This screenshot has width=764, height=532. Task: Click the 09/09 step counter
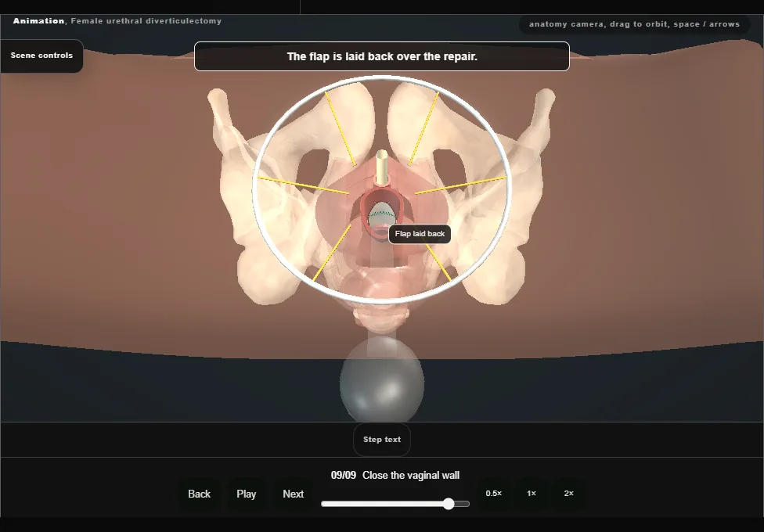click(x=344, y=476)
